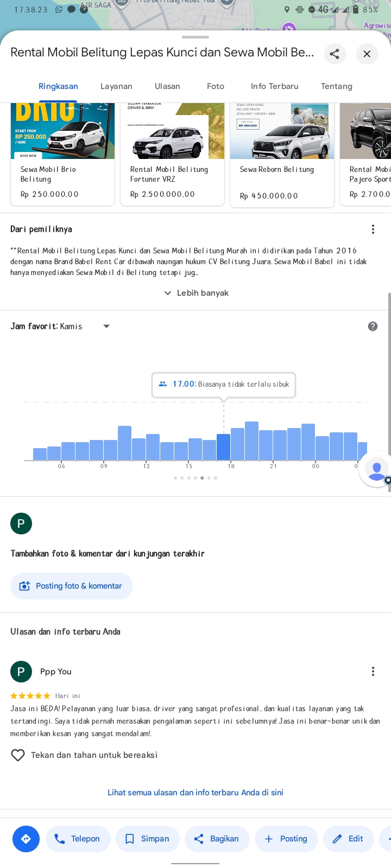The height and width of the screenshot is (868, 391).
Task: Tap the blue directions icon button
Action: [x=26, y=839]
